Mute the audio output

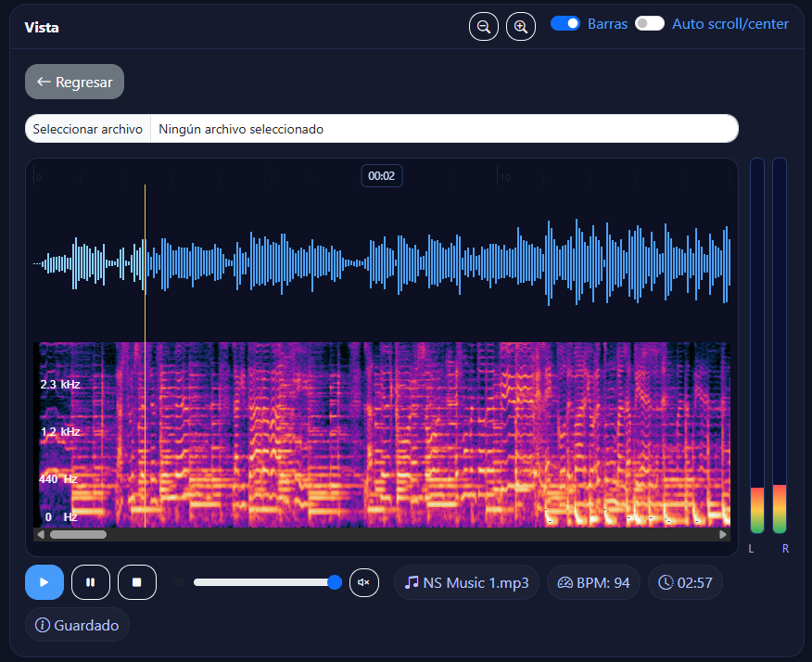tap(363, 582)
